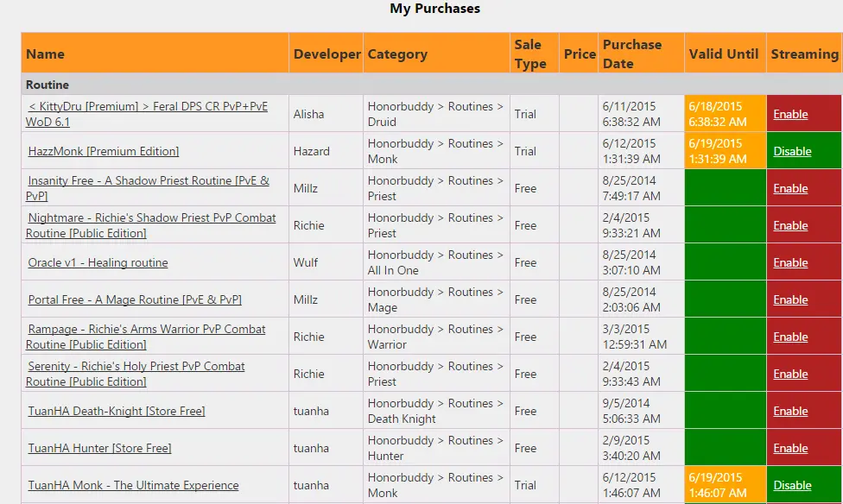Select category Honorbuddy Routines Mage
This screenshot has height=504, width=843.
click(435, 299)
